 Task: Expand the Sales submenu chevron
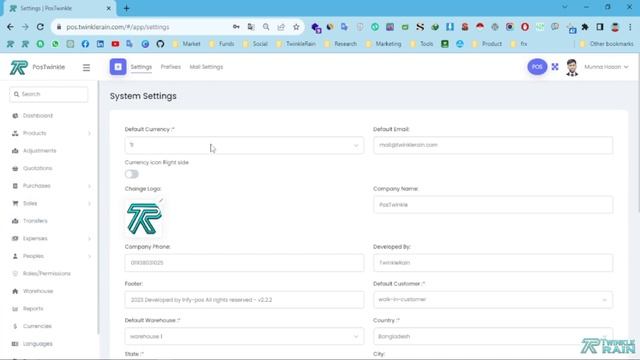point(89,204)
